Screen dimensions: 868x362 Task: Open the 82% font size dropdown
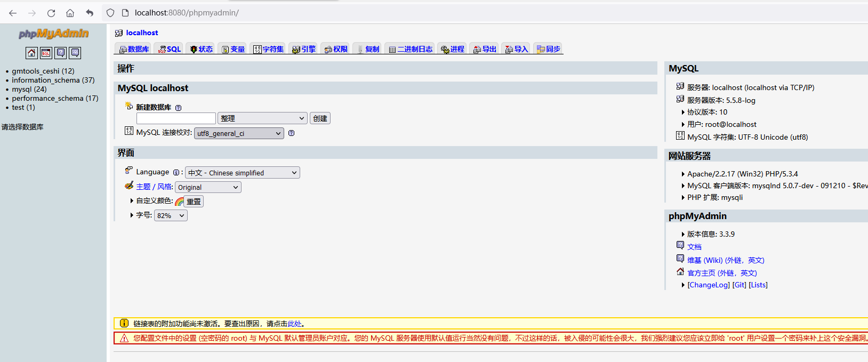point(171,215)
